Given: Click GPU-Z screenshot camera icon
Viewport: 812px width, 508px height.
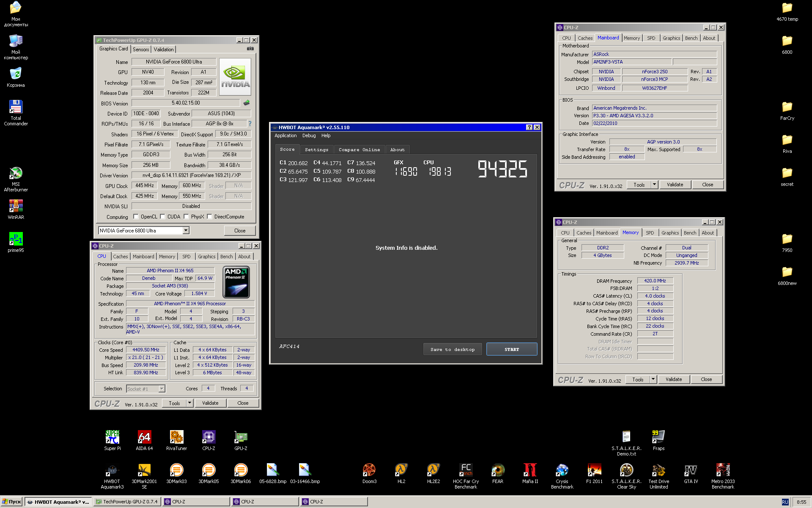Looking at the screenshot, I should pos(250,49).
